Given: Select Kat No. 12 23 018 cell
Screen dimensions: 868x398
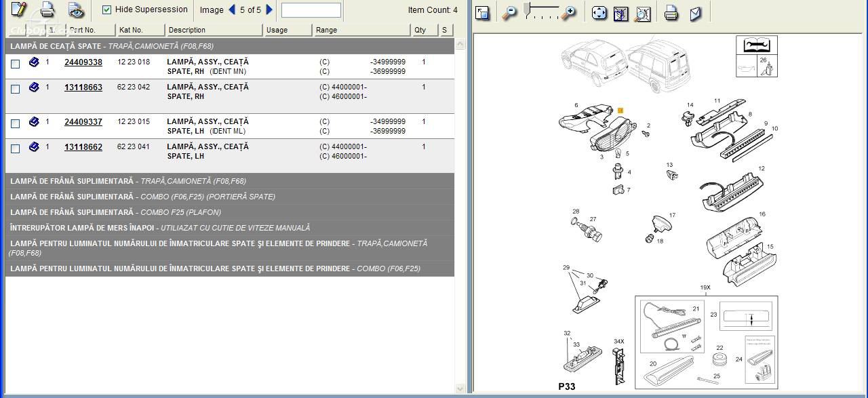Looking at the screenshot, I should pos(134,62).
